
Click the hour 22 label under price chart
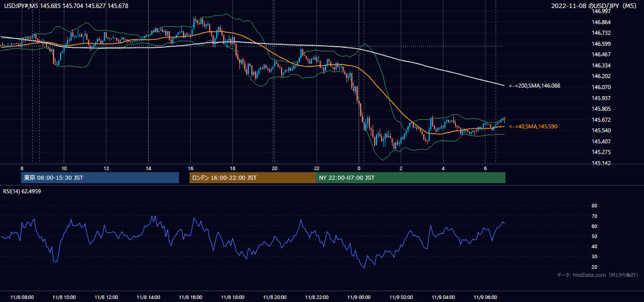pos(316,168)
